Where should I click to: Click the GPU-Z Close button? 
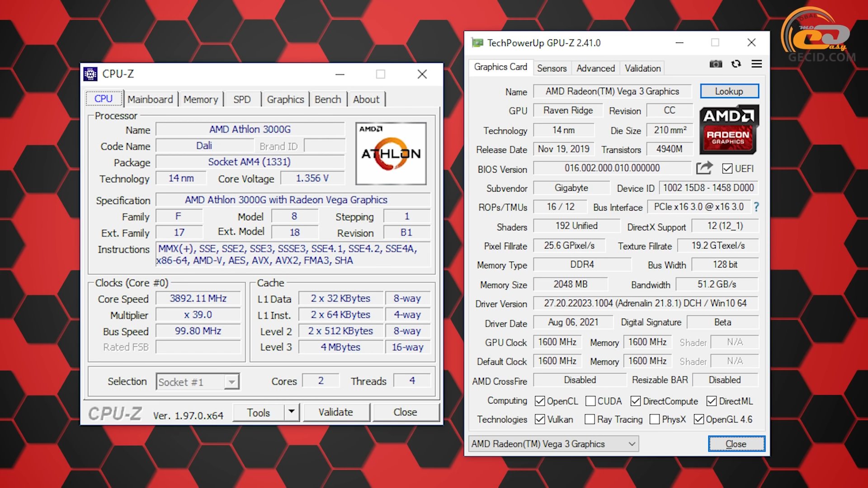click(x=736, y=444)
